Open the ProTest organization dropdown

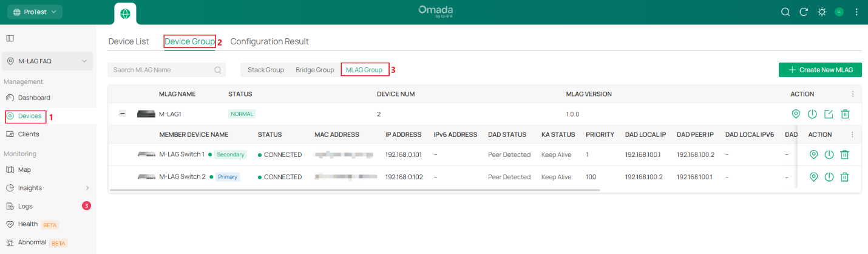(x=35, y=12)
